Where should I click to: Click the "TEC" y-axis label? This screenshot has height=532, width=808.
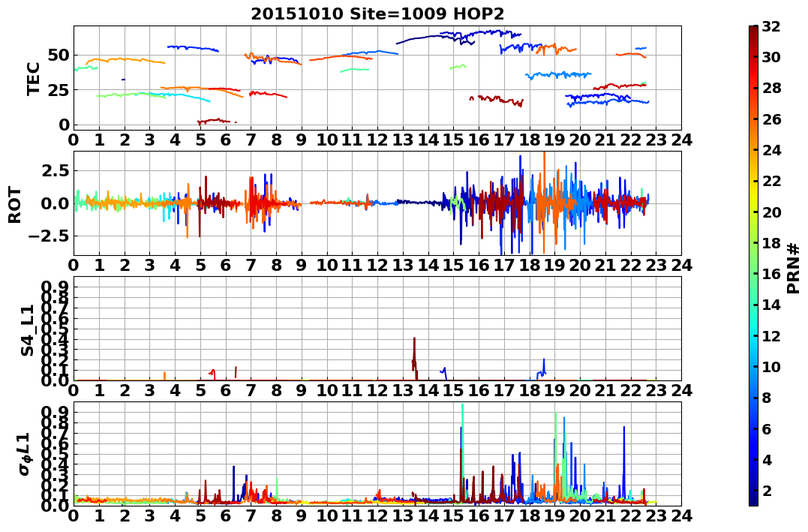click(x=34, y=79)
